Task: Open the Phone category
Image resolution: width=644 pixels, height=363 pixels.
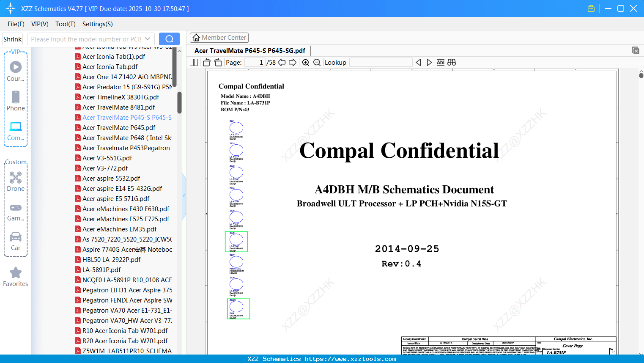Action: [x=16, y=101]
